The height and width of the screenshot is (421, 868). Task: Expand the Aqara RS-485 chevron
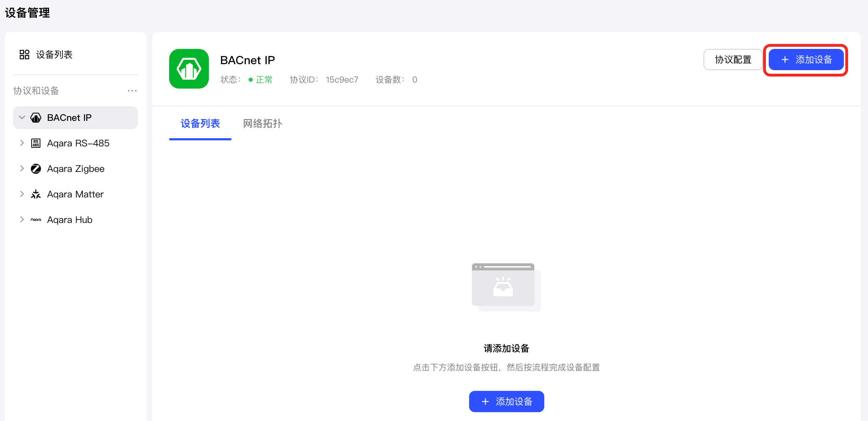pos(22,143)
